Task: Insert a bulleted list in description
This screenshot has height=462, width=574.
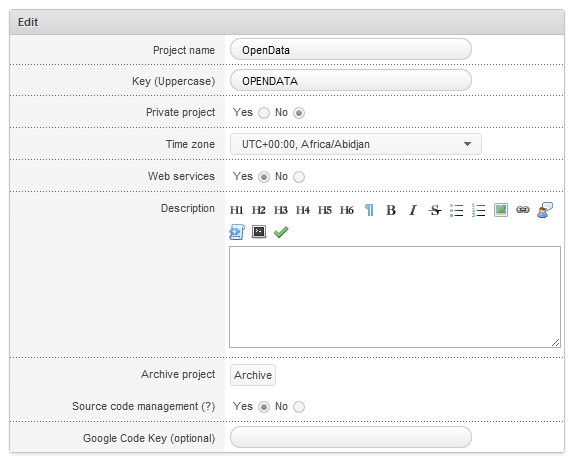Action: pos(456,210)
